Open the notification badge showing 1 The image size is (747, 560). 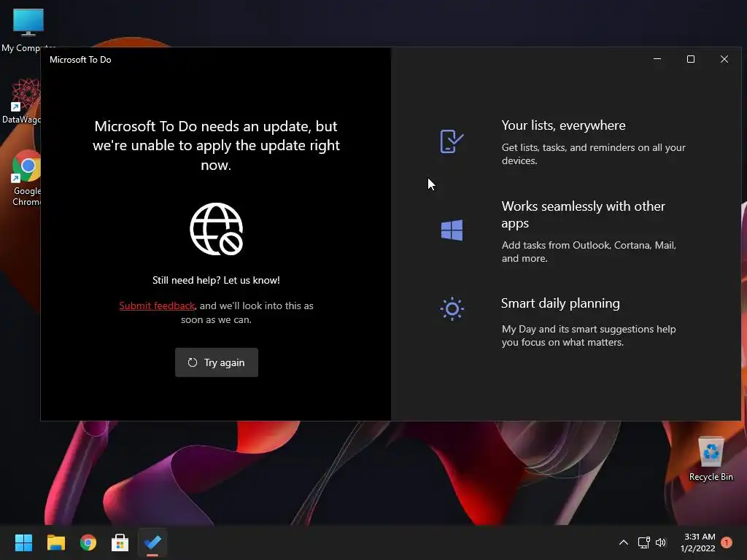pyautogui.click(x=727, y=542)
